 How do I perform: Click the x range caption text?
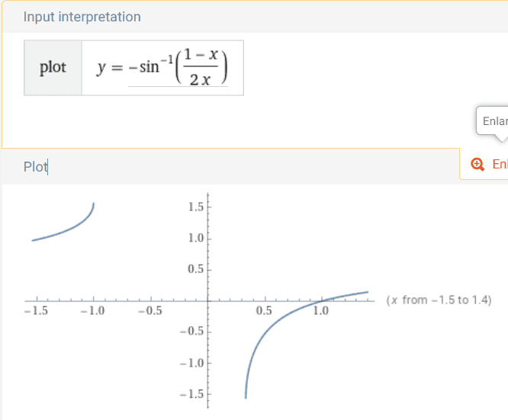point(439,300)
